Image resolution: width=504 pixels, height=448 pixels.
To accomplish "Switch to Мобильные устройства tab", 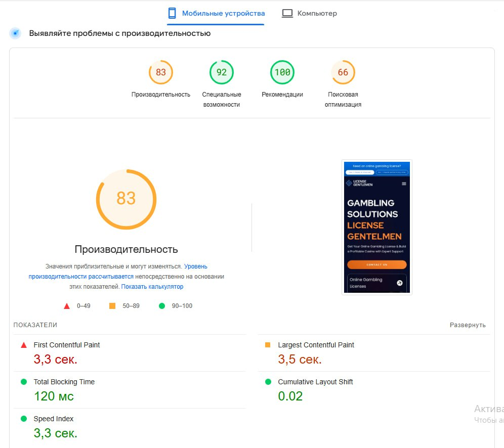I will (x=223, y=13).
